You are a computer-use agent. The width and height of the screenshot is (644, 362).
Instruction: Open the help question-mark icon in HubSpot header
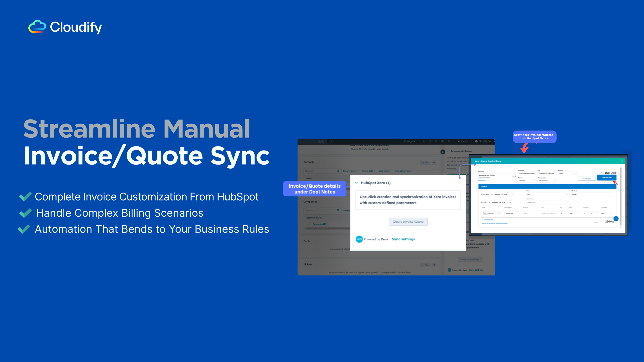click(x=436, y=141)
